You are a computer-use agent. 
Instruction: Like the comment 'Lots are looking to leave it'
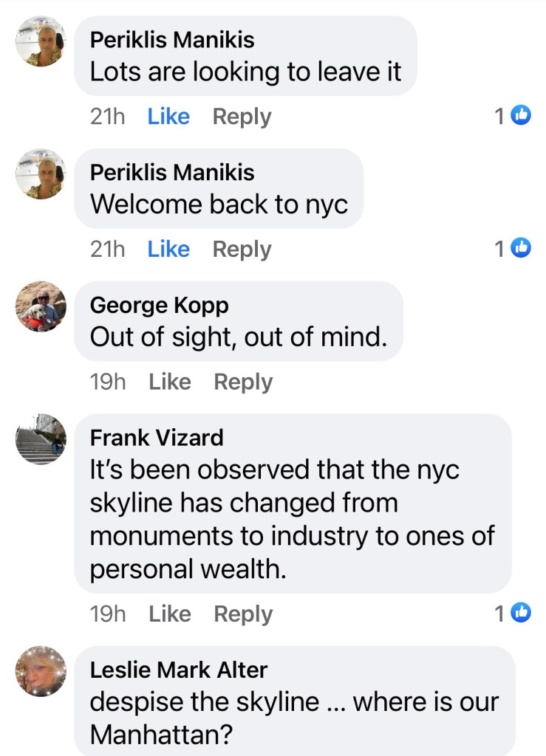(168, 117)
